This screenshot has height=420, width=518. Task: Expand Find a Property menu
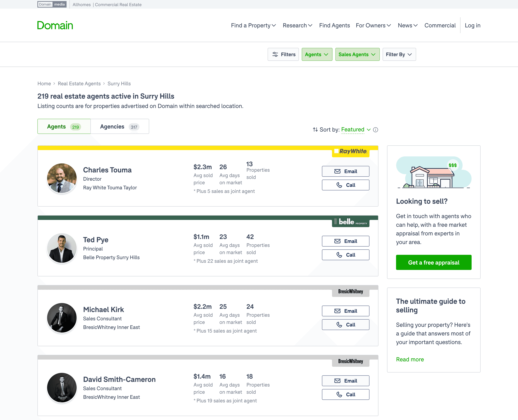(x=253, y=25)
